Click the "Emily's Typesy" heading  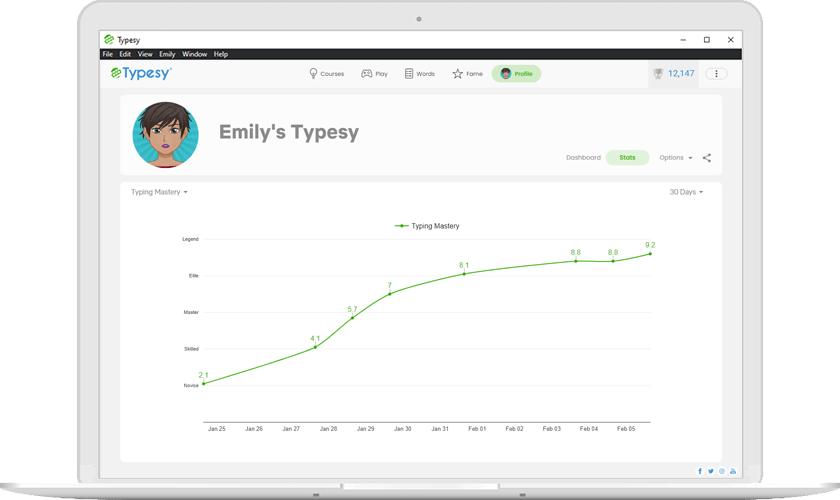[289, 132]
